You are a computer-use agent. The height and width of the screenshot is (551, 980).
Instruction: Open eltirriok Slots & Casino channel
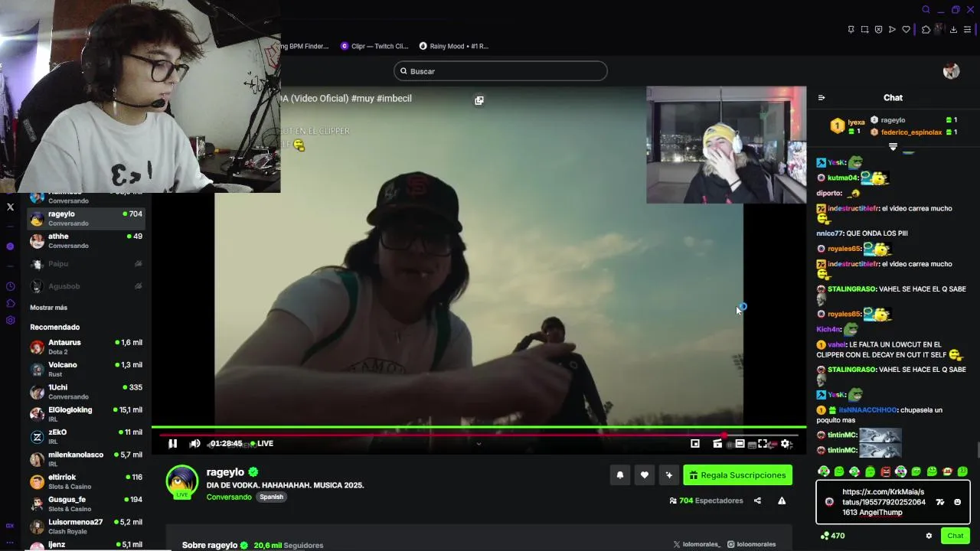86,481
